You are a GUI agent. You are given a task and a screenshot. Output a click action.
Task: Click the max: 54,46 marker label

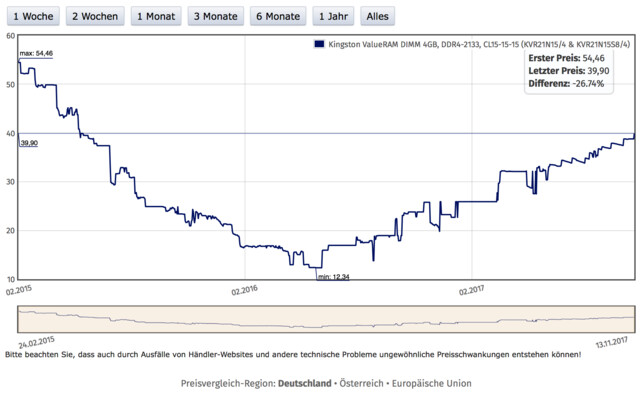(36, 53)
